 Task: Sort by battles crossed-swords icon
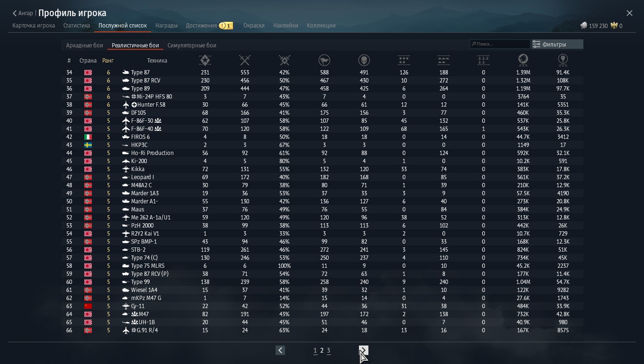(x=245, y=60)
